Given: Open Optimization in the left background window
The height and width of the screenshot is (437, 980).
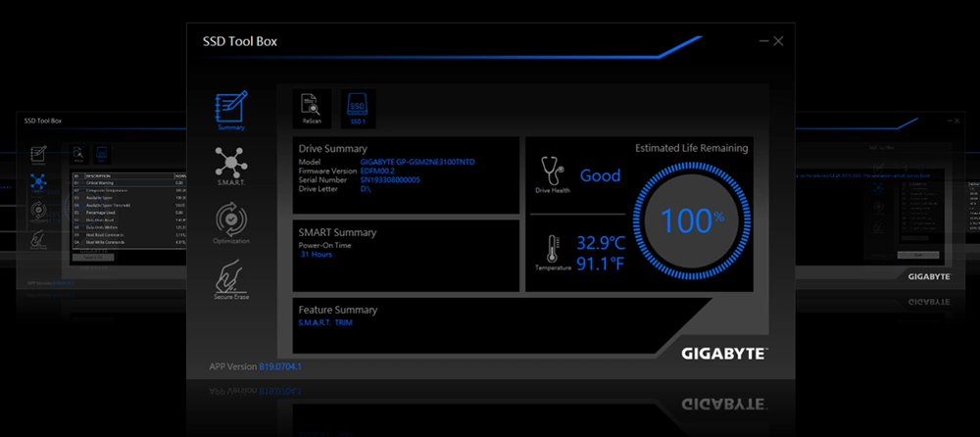Looking at the screenshot, I should pos(39,211).
